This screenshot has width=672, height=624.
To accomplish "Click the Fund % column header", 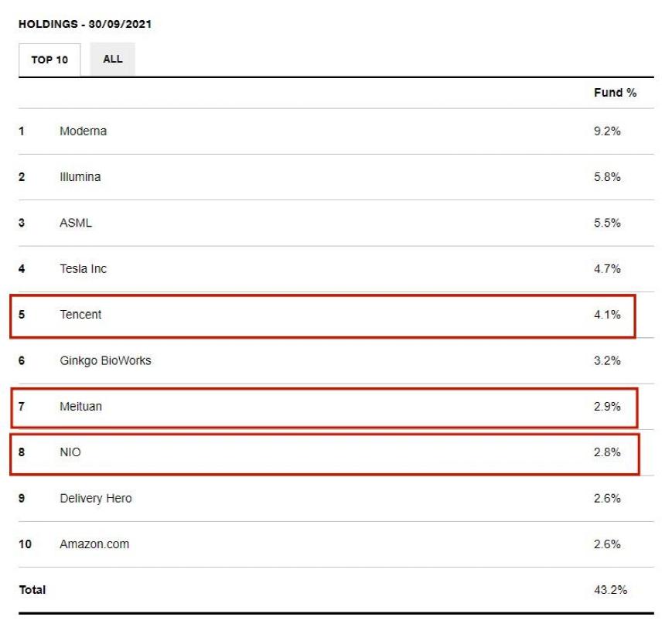I will coord(615,93).
